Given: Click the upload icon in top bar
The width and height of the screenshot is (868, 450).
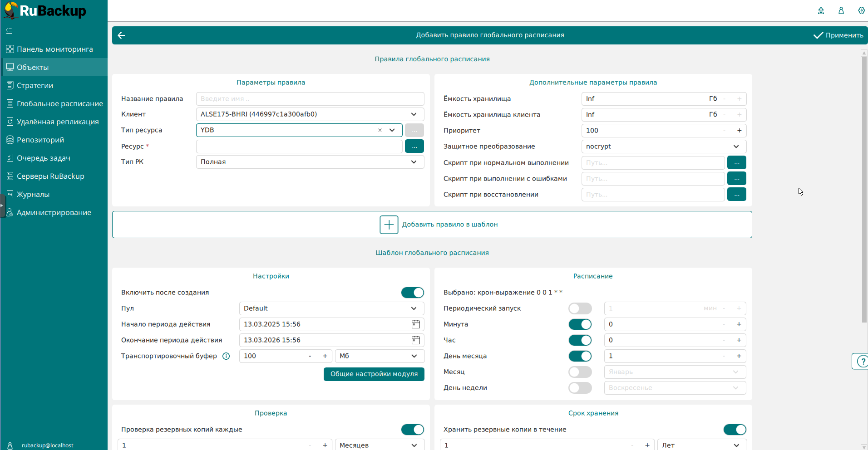Looking at the screenshot, I should (x=821, y=10).
